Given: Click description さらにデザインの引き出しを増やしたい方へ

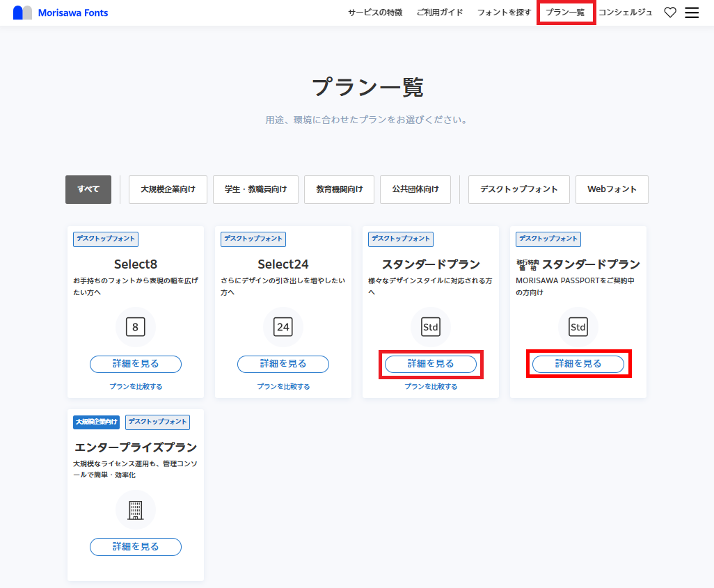Looking at the screenshot, I should click(283, 287).
